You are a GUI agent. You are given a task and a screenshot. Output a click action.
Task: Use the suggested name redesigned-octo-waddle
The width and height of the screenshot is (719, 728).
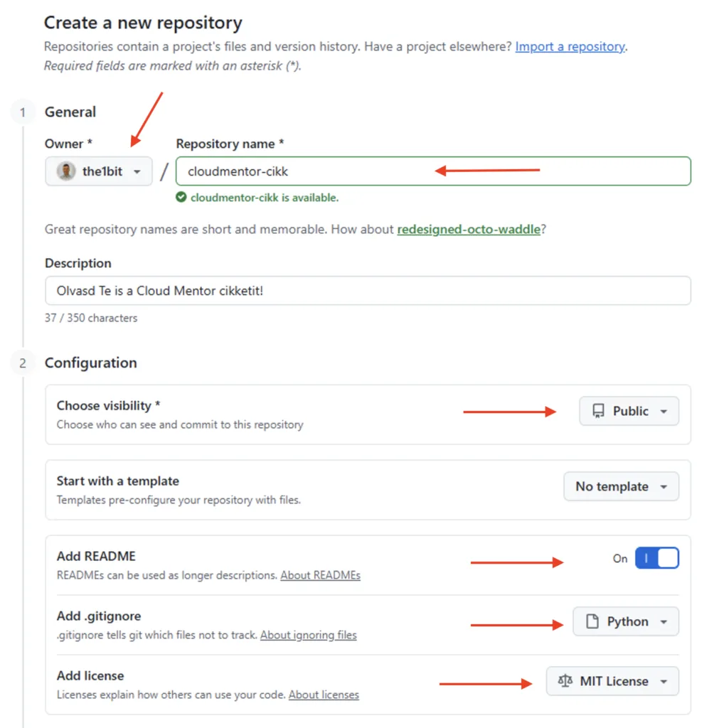[468, 230]
